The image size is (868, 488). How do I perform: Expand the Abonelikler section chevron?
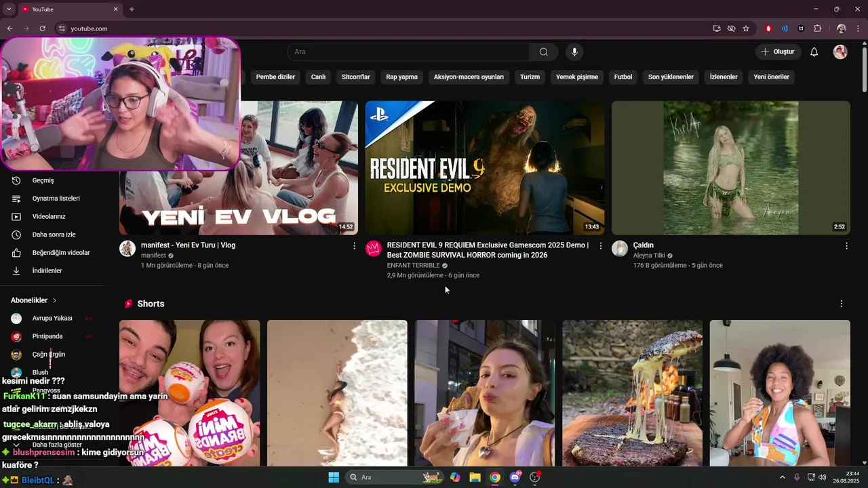pos(54,300)
